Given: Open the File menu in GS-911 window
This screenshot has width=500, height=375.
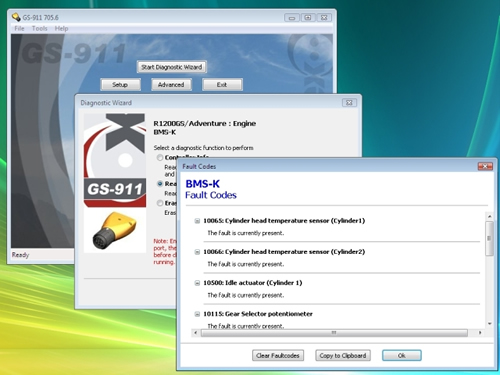Looking at the screenshot, I should pyautogui.click(x=19, y=28).
